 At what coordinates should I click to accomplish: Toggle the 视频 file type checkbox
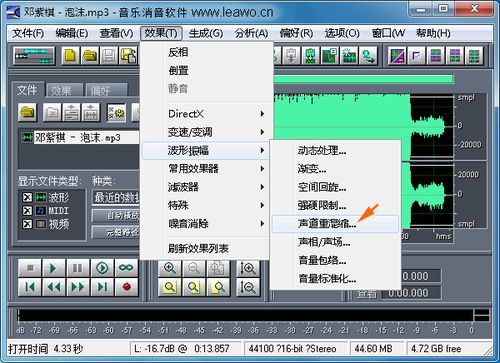point(27,224)
